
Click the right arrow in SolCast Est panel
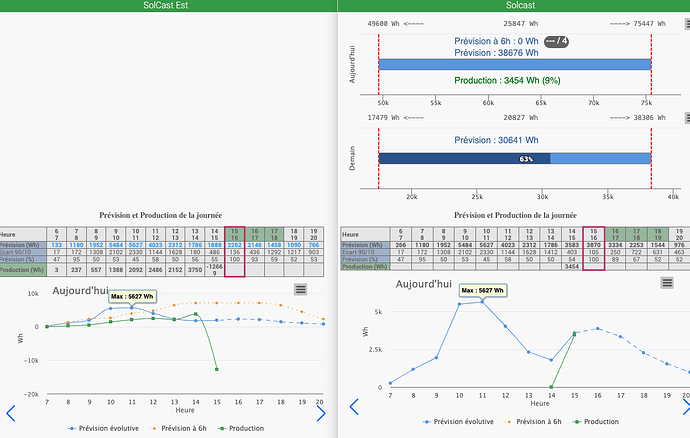[321, 413]
